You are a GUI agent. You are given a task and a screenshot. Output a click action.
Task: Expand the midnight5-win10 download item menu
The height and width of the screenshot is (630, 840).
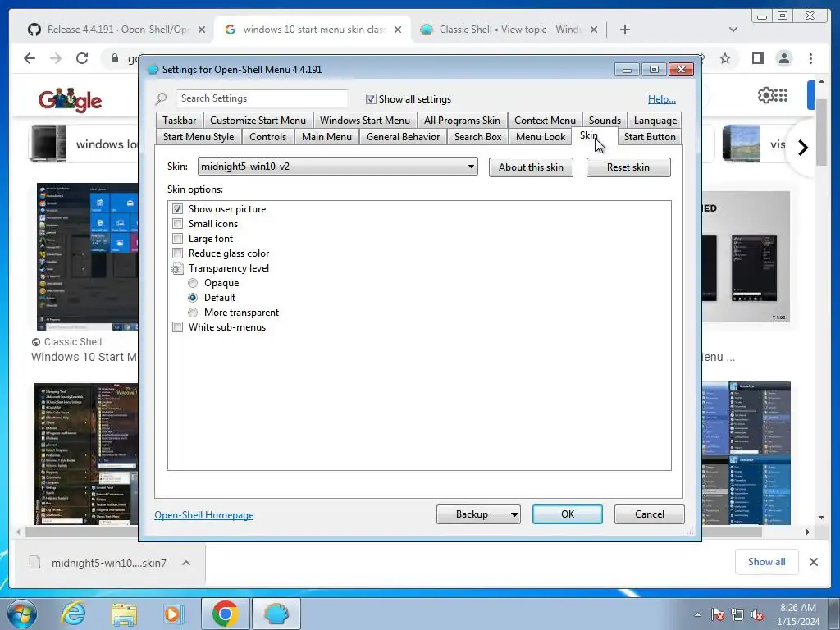click(x=186, y=563)
